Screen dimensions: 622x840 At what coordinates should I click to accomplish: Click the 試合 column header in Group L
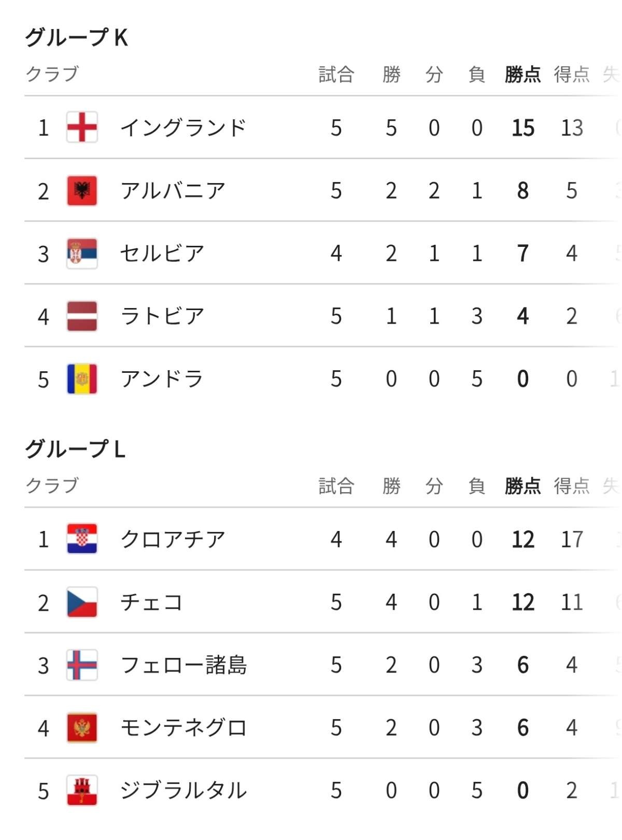(336, 486)
